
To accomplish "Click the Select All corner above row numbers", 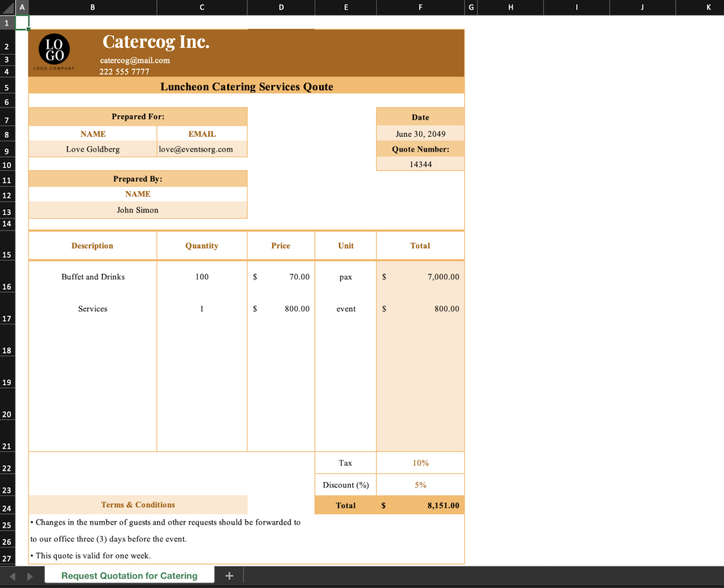I will click(x=7, y=8).
